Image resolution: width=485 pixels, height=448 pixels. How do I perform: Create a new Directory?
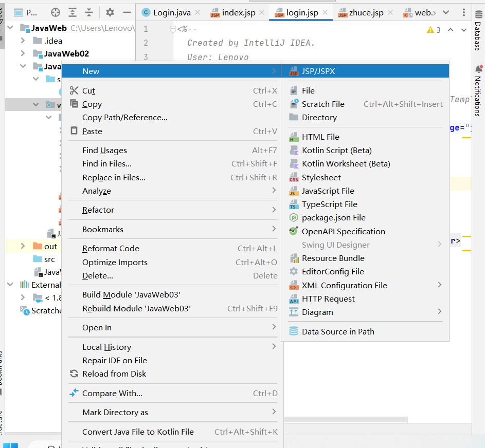[x=365, y=118]
